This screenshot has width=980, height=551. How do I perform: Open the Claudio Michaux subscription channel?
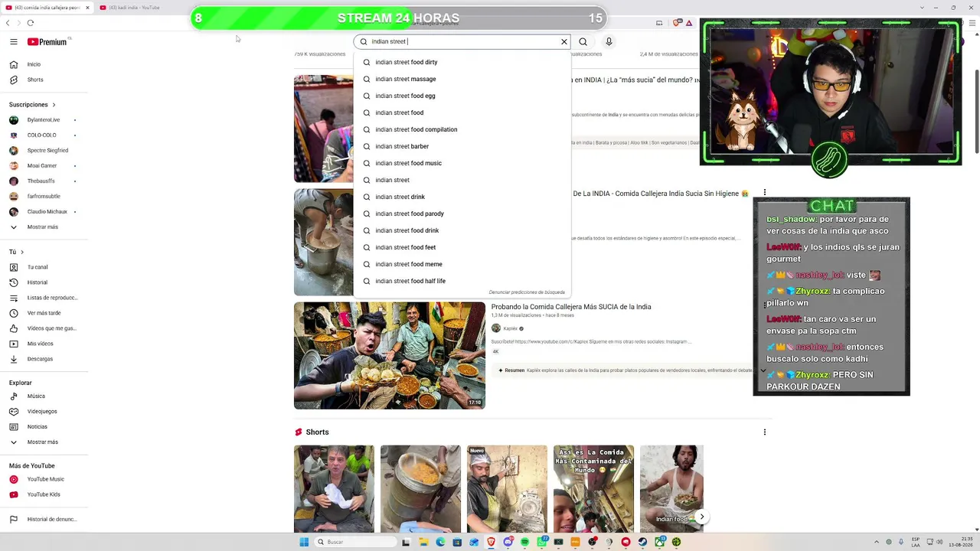(x=46, y=212)
